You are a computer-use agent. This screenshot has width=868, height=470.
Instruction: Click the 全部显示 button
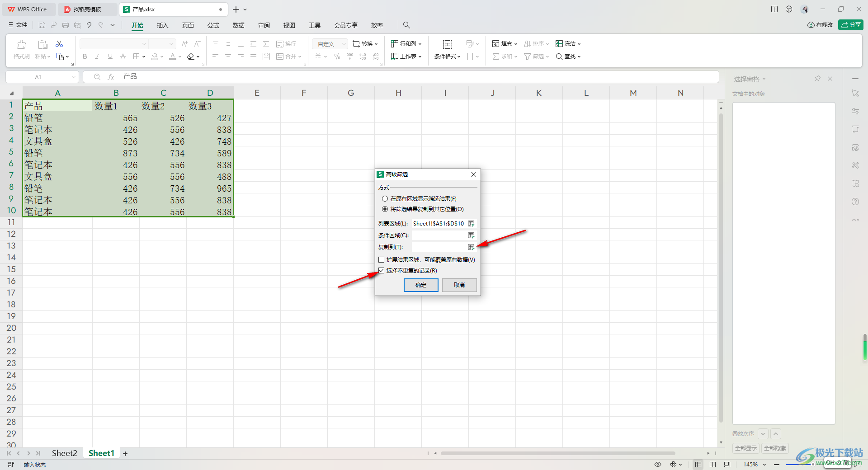tap(746, 448)
